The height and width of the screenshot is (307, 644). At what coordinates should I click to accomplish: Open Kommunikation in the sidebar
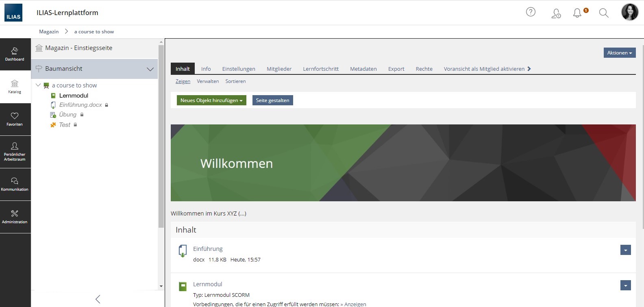15,185
